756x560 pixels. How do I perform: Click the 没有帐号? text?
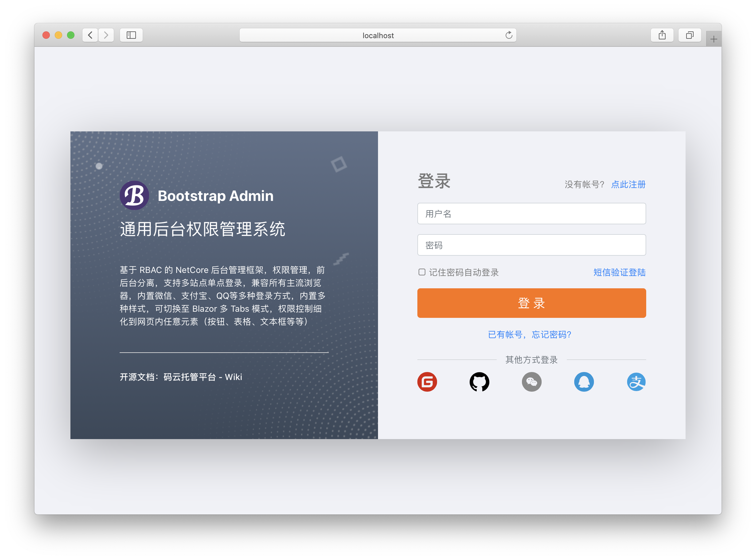(584, 184)
